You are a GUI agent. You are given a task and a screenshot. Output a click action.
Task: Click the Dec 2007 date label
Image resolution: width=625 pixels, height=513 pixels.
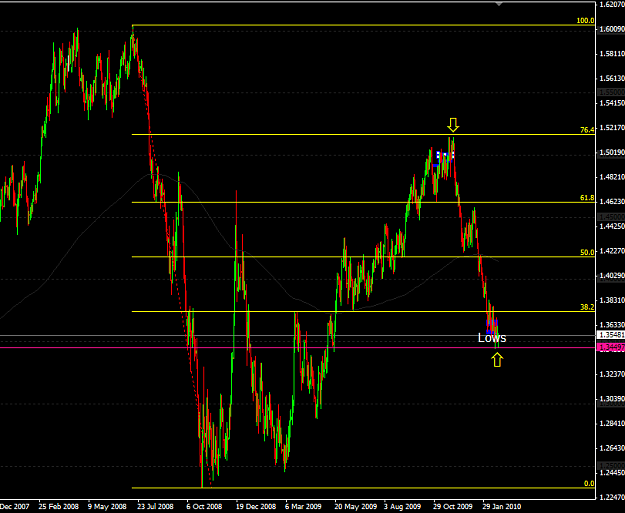(x=15, y=507)
